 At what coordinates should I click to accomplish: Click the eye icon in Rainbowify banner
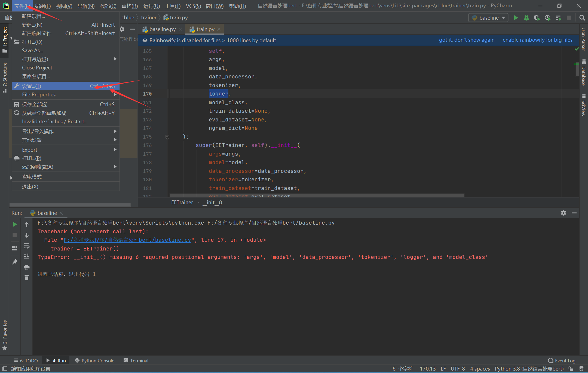(145, 40)
